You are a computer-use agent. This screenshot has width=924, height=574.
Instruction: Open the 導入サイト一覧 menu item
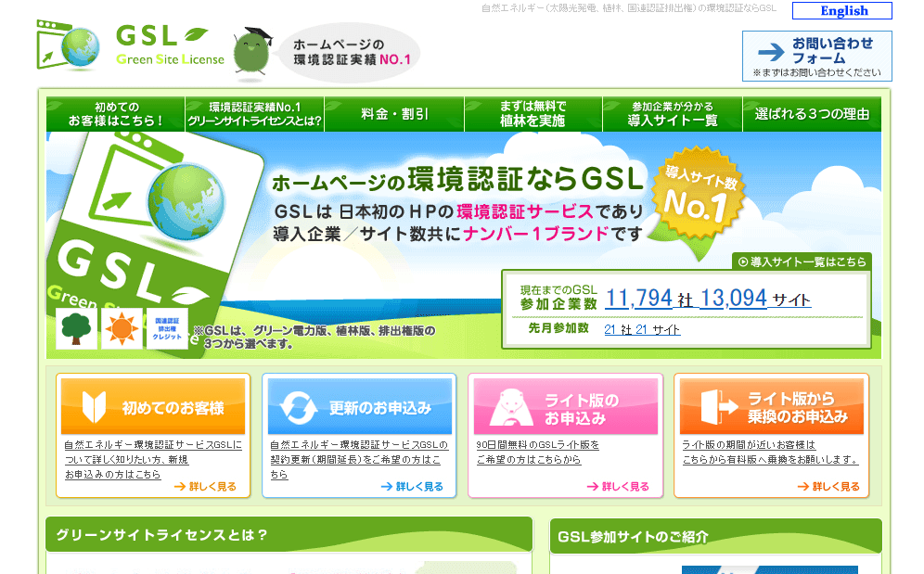tap(673, 114)
